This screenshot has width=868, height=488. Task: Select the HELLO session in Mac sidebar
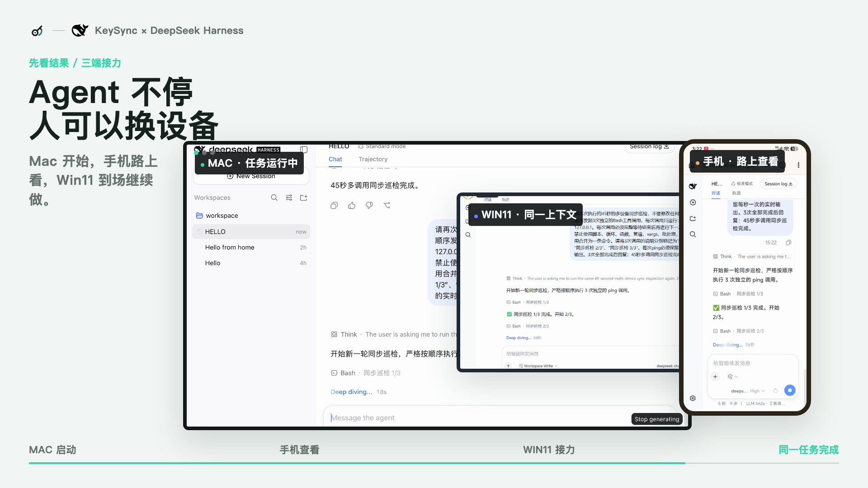coord(251,231)
